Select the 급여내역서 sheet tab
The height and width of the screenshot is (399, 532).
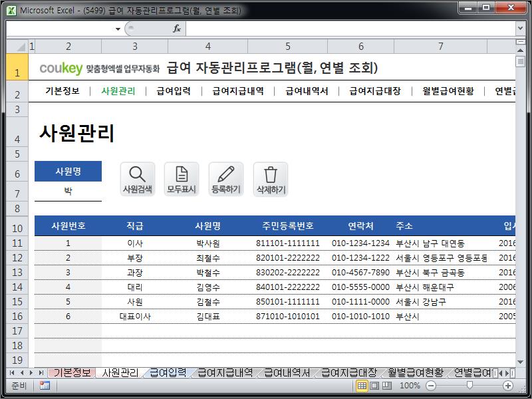287,372
